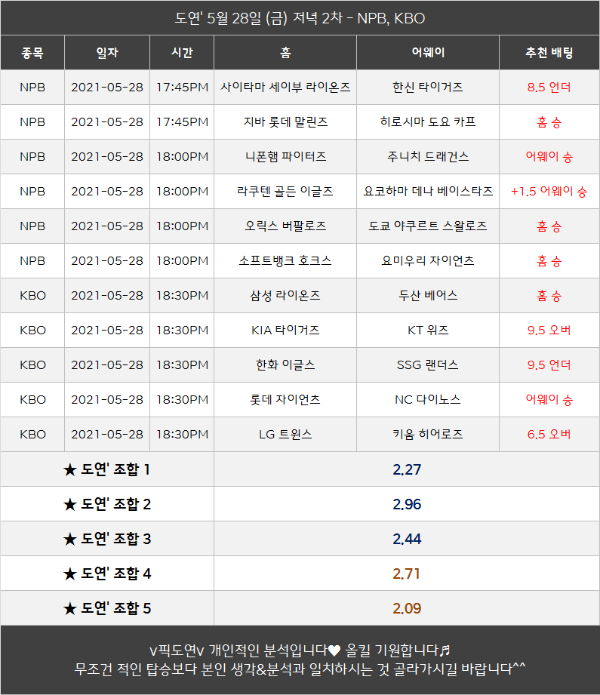Select the 일자 column header
Screen dimensions: 600x695
point(107,53)
